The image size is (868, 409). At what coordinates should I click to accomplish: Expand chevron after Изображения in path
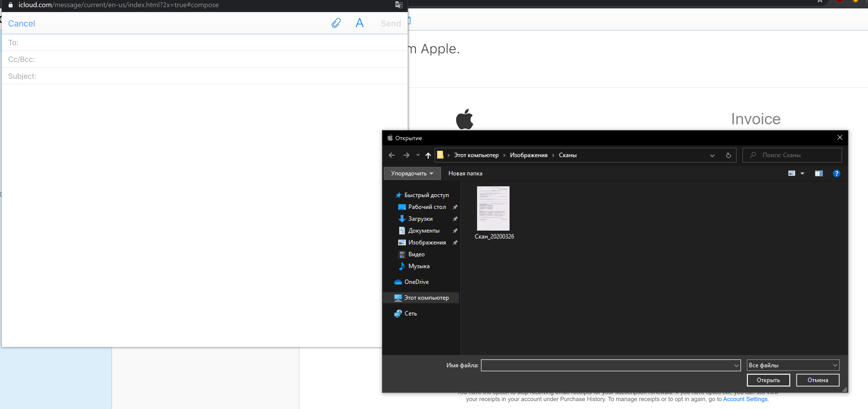553,155
